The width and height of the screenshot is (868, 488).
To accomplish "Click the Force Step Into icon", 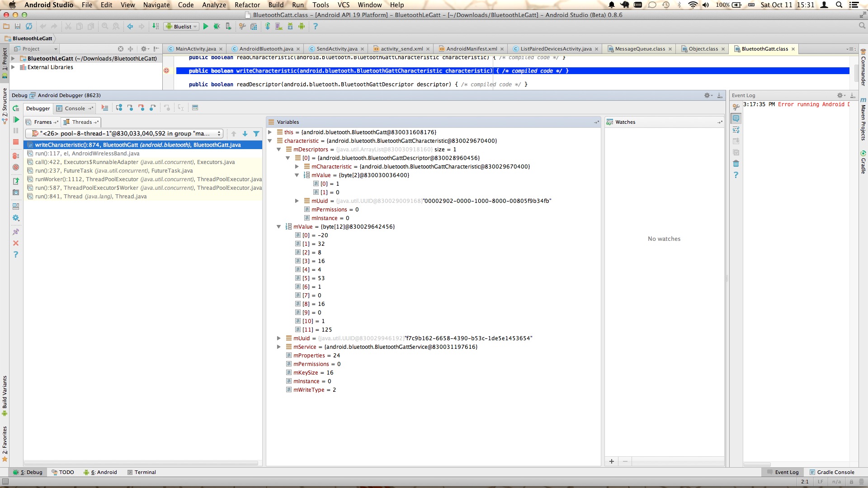I will click(x=142, y=108).
